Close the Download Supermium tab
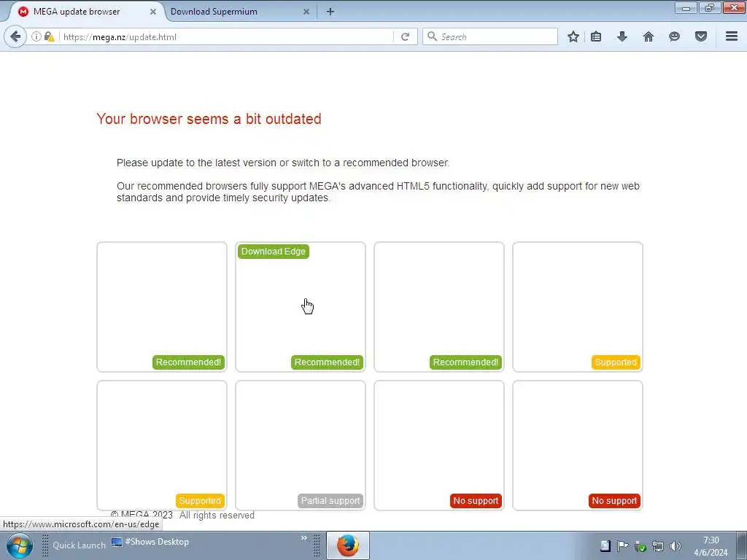This screenshot has width=747, height=560. pos(306,12)
